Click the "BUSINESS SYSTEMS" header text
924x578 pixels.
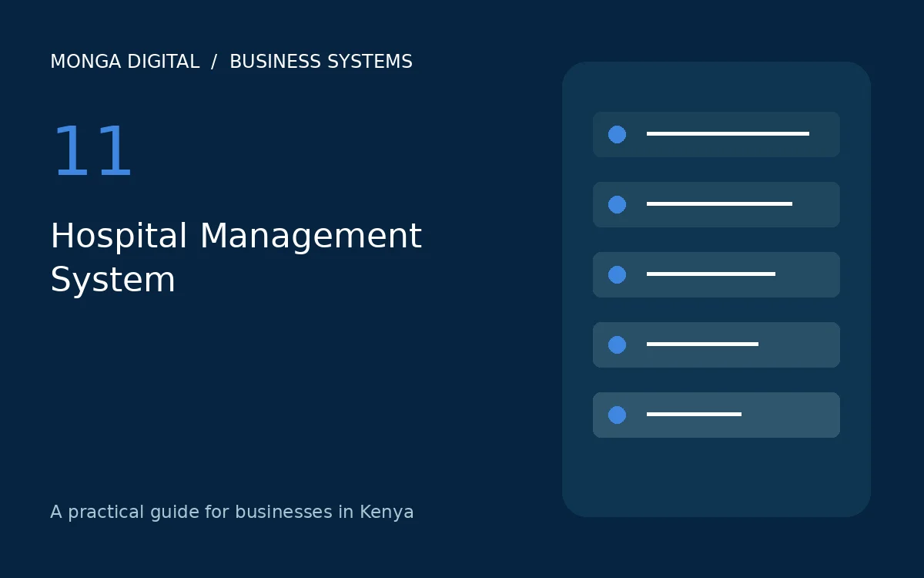[x=321, y=62]
